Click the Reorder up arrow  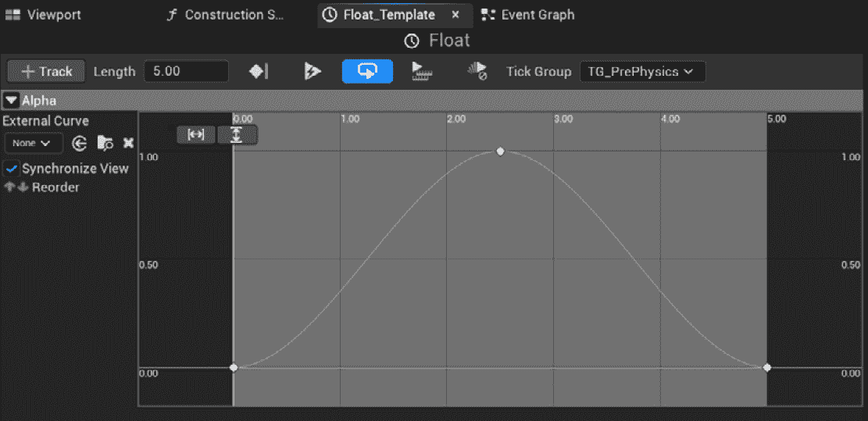click(x=9, y=187)
